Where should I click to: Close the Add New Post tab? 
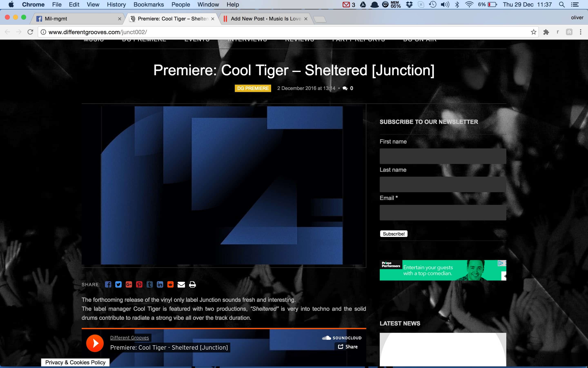pos(306,19)
